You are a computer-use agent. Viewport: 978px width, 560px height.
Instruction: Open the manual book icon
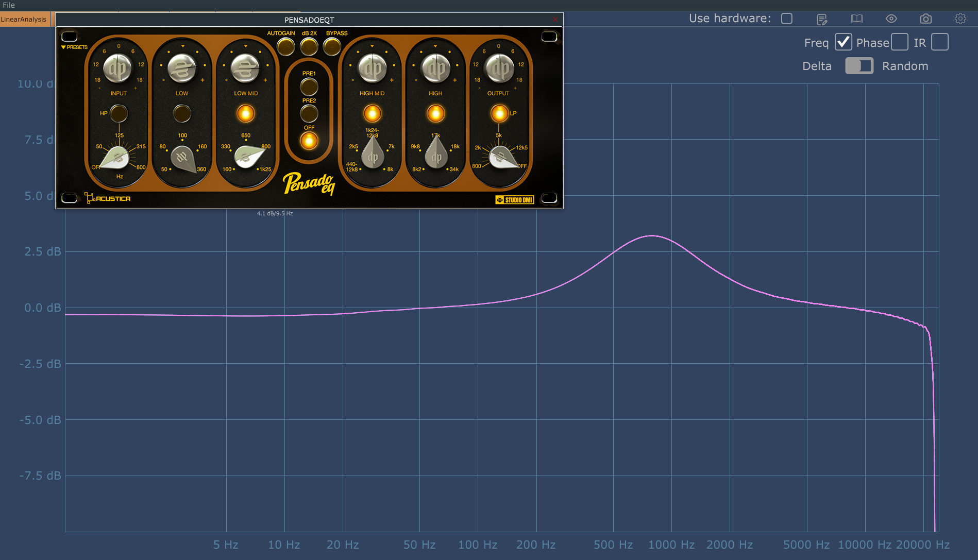pyautogui.click(x=856, y=19)
